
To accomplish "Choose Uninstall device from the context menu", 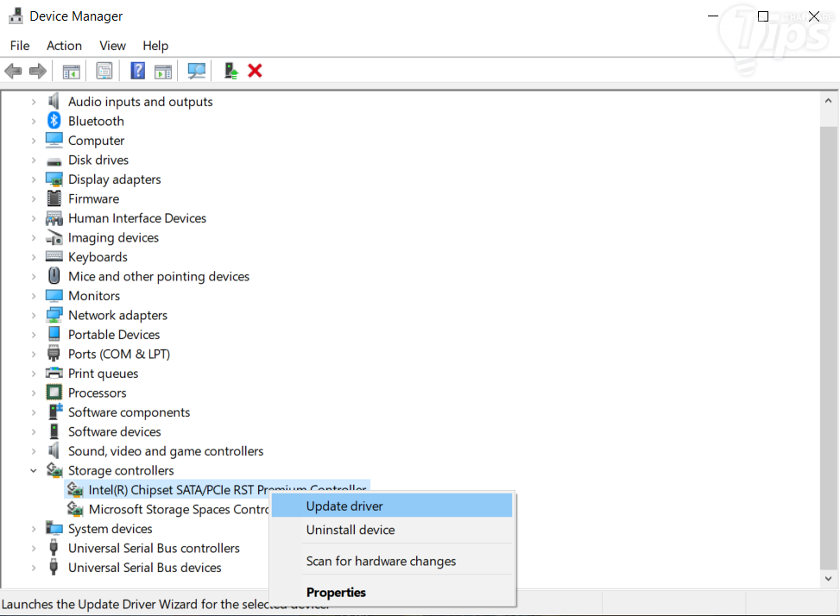I will coord(392,530).
